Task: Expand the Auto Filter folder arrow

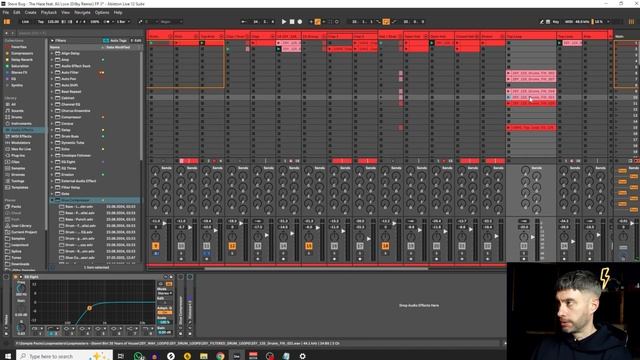Action: pos(52,72)
